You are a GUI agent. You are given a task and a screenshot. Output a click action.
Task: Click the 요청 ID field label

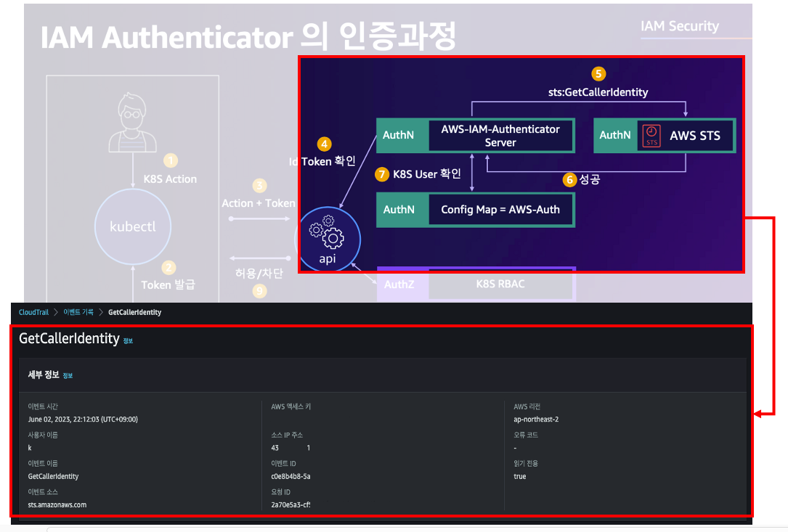click(280, 492)
